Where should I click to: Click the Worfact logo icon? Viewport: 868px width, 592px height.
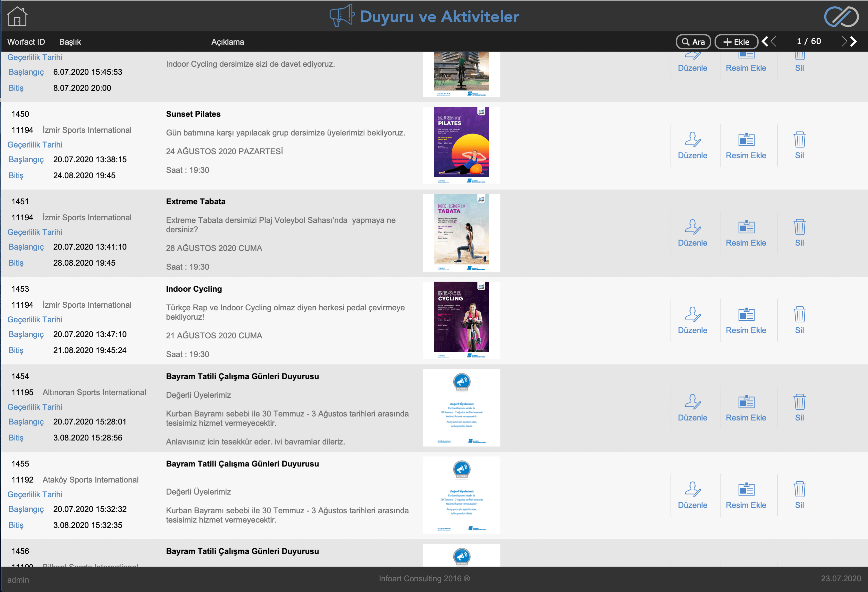(x=841, y=17)
